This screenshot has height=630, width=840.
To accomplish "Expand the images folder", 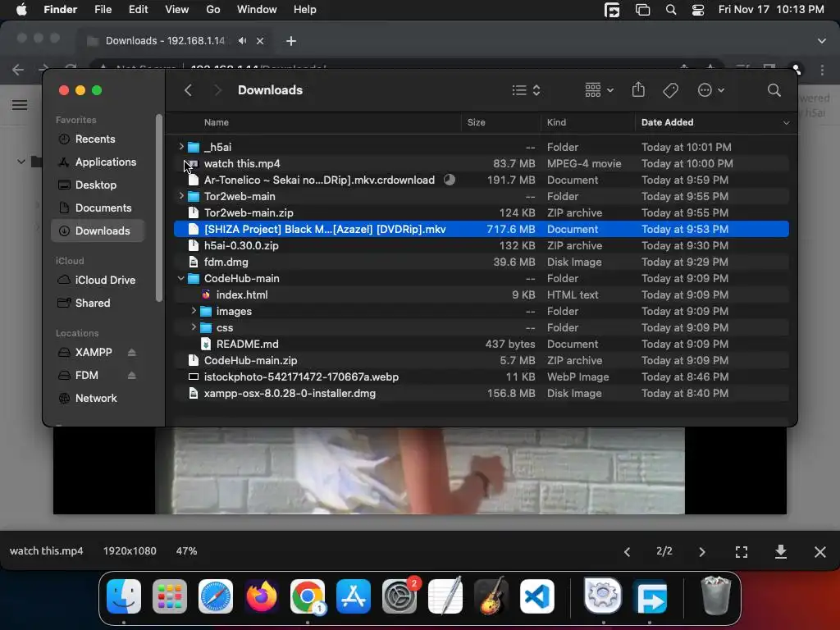I will [194, 311].
